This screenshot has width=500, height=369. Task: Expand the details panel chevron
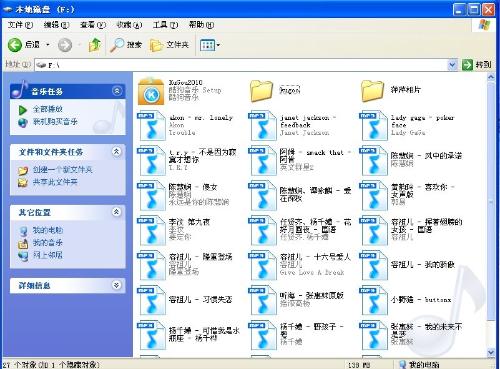pyautogui.click(x=117, y=285)
